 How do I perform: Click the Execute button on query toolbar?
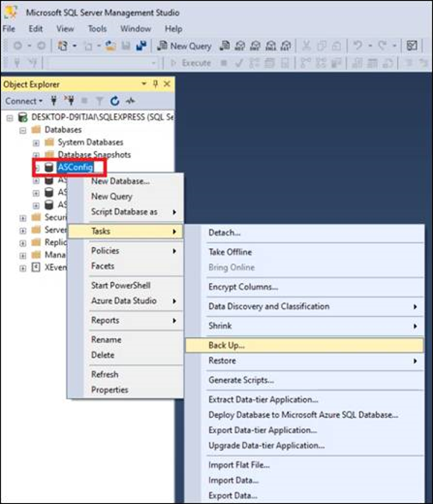(191, 63)
